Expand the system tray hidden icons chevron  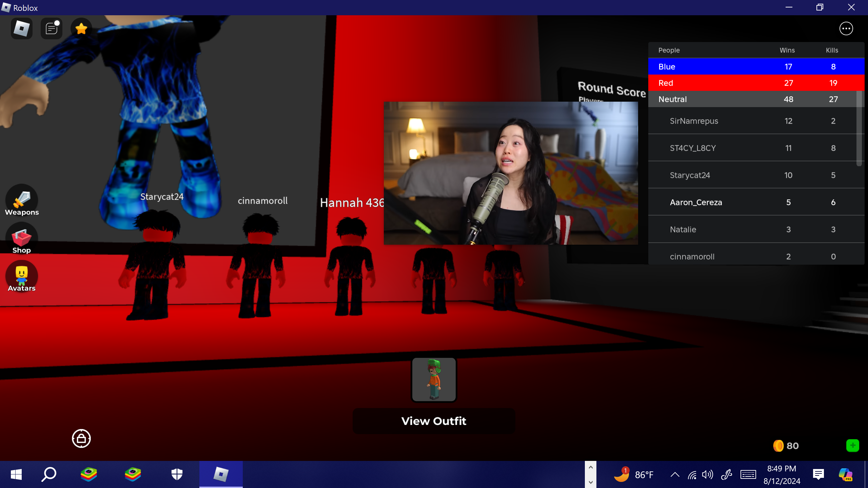click(x=675, y=474)
